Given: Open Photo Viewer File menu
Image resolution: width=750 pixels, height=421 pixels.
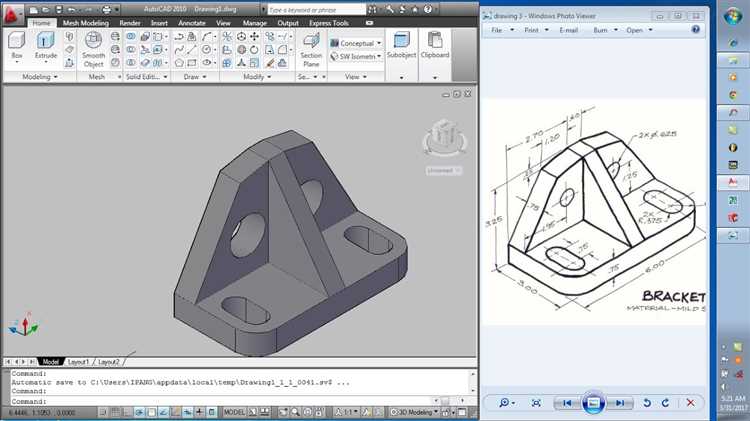Looking at the screenshot, I should 501,30.
